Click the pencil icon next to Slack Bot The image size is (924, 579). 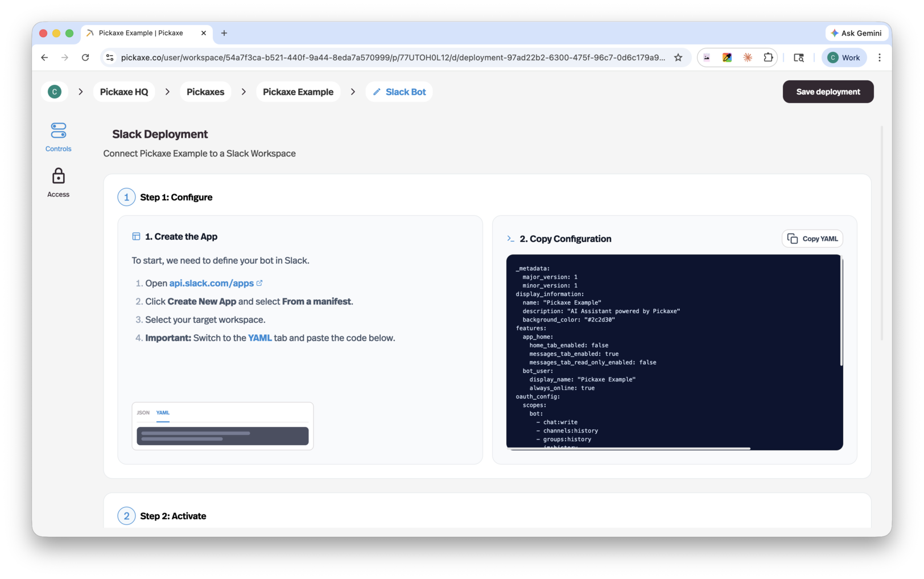click(x=377, y=91)
